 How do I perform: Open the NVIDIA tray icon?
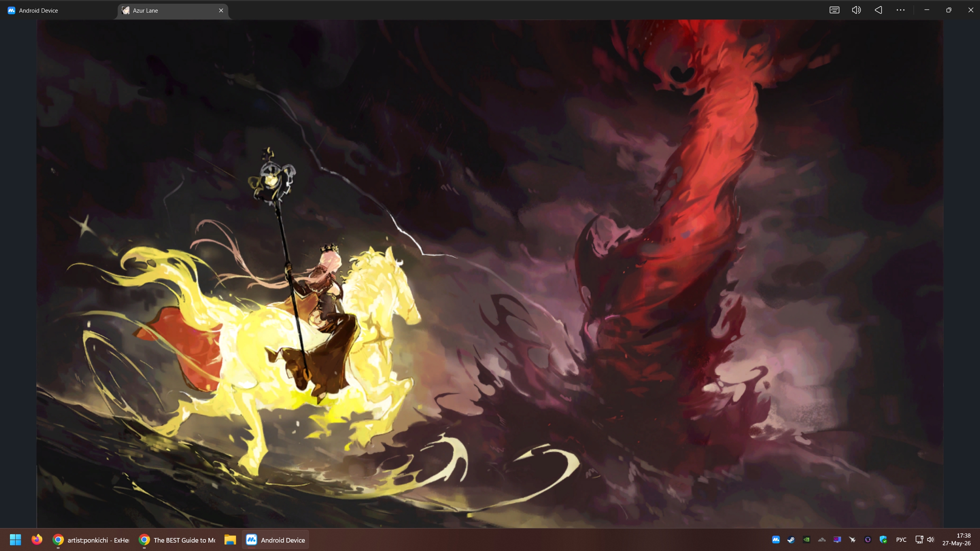click(x=807, y=540)
